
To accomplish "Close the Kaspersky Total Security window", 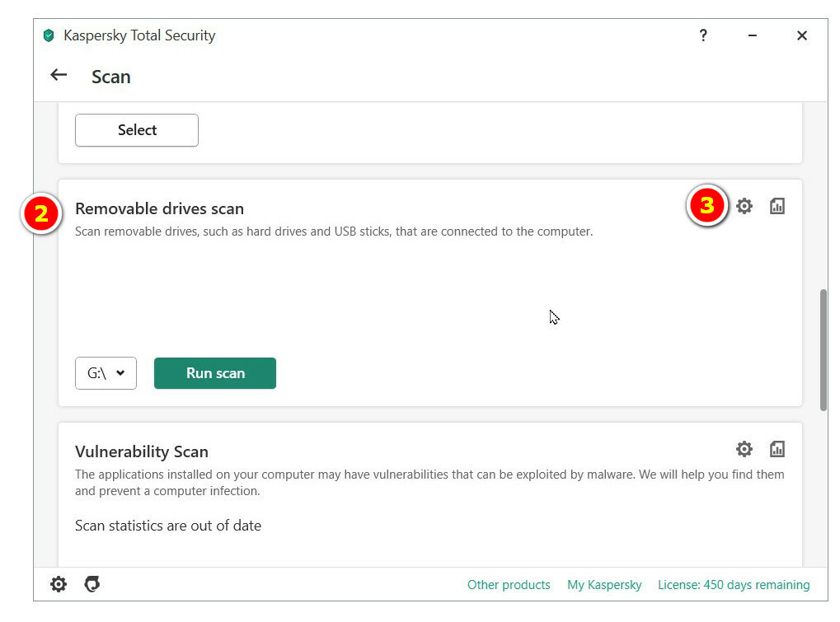I will [x=801, y=35].
